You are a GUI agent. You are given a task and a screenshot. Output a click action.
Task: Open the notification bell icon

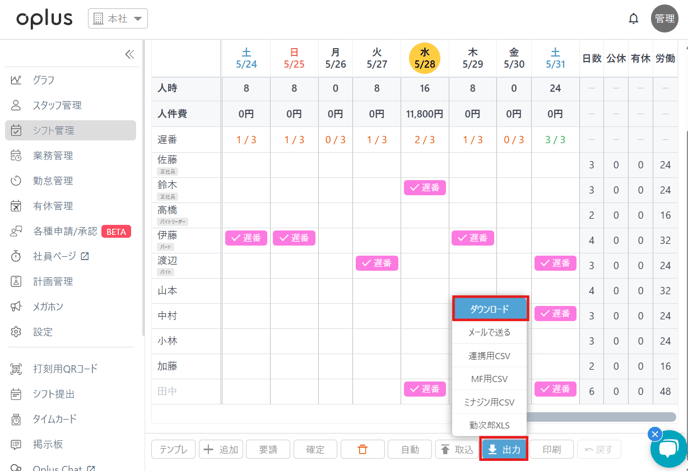pyautogui.click(x=633, y=19)
